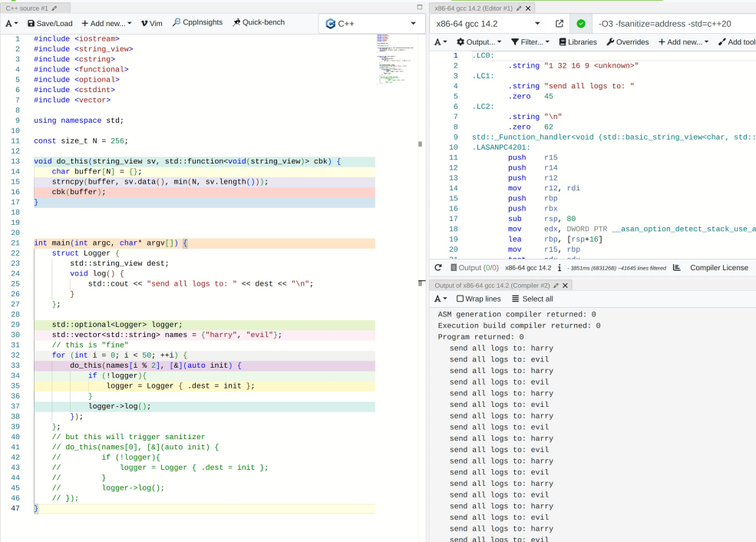Viewport: 756px width, 542px height.
Task: Click the chart icon beside Compiler License
Action: pyautogui.click(x=676, y=268)
